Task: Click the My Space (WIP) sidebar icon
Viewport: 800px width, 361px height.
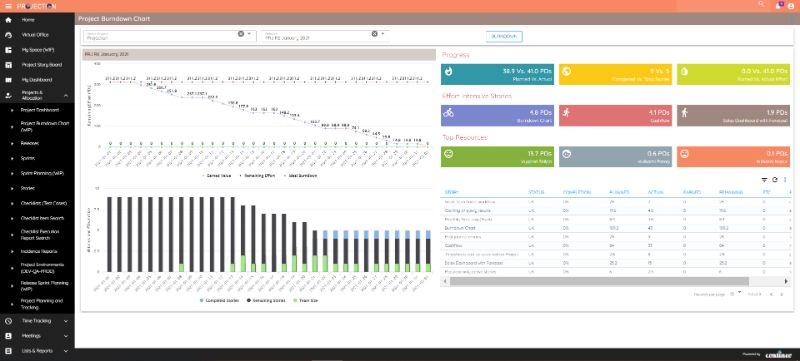Action: pos(8,50)
